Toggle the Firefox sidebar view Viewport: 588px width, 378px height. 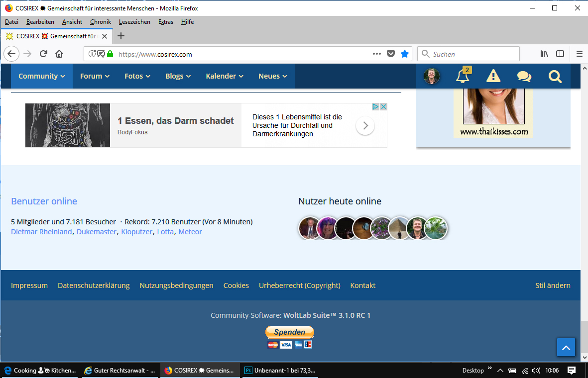click(x=560, y=54)
